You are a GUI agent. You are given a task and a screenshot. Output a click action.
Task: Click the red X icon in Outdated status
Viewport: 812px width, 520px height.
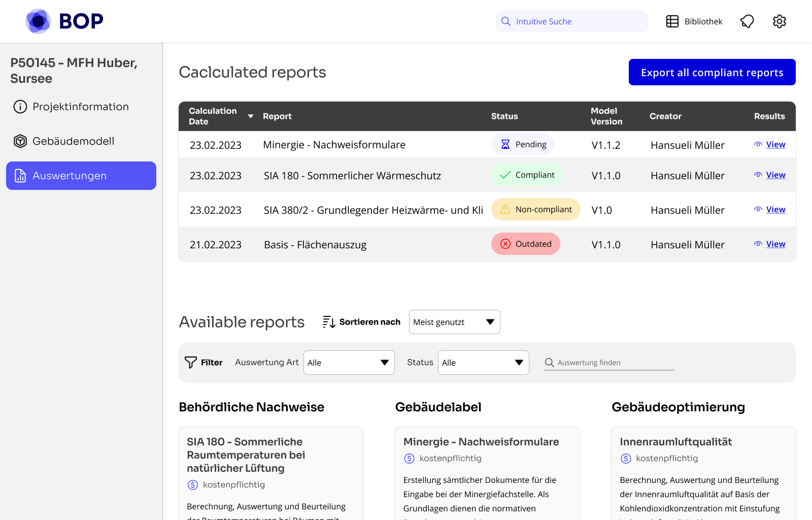click(505, 244)
